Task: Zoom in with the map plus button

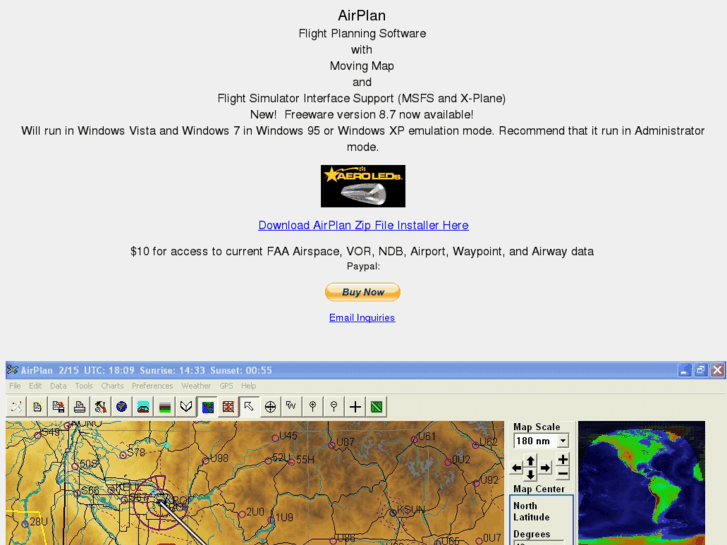Action: pos(562,460)
